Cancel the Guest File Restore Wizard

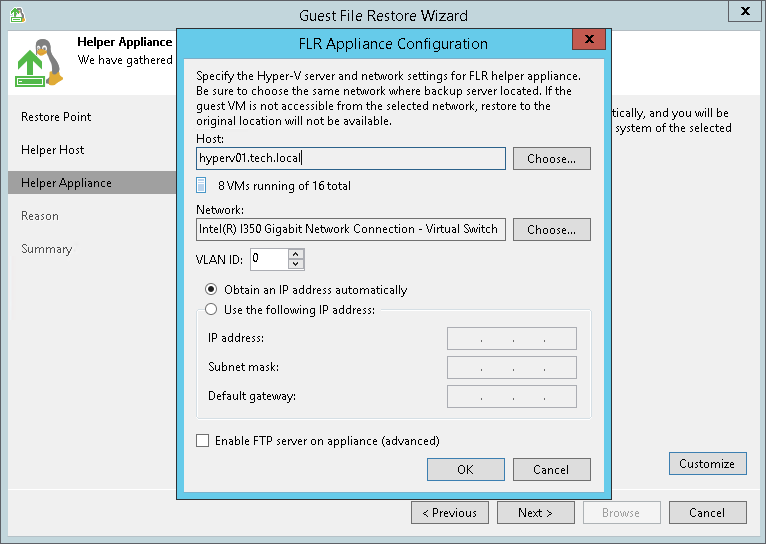[707, 512]
